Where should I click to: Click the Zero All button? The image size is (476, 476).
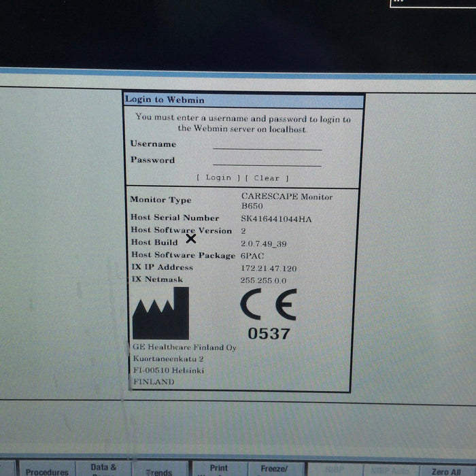click(447, 469)
